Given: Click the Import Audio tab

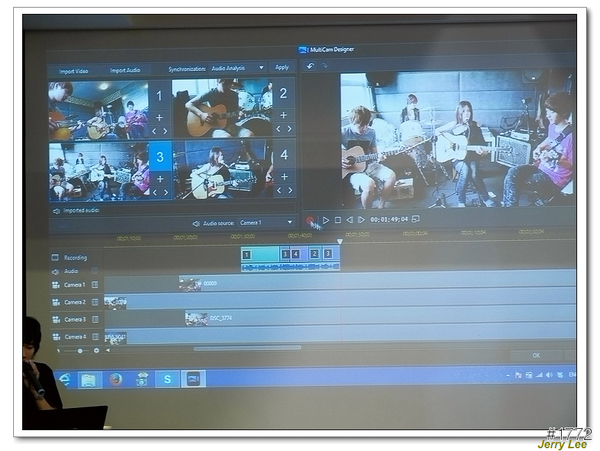Looking at the screenshot, I should coord(125,70).
